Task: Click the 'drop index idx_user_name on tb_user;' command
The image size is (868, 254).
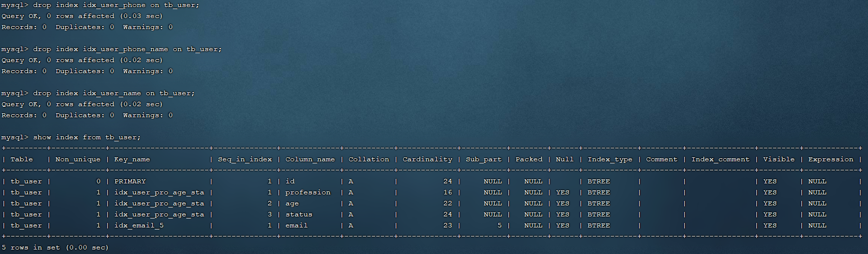Action: click(114, 93)
